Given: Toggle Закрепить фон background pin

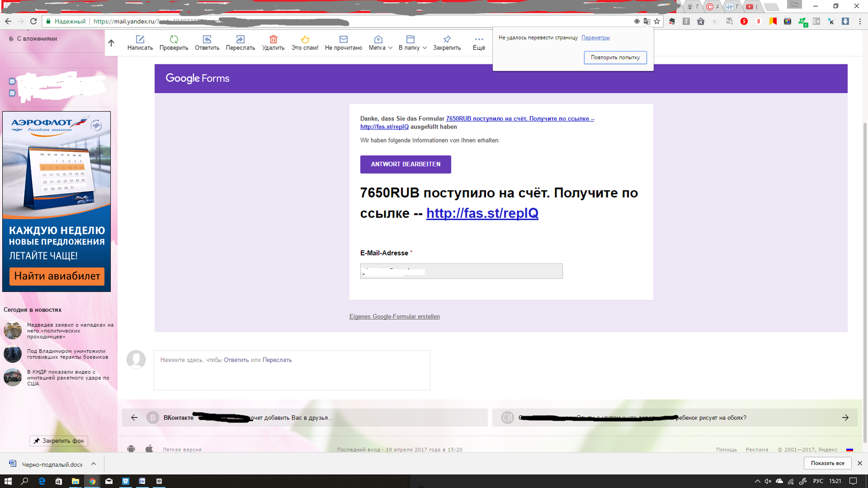Looking at the screenshot, I should 59,441.
